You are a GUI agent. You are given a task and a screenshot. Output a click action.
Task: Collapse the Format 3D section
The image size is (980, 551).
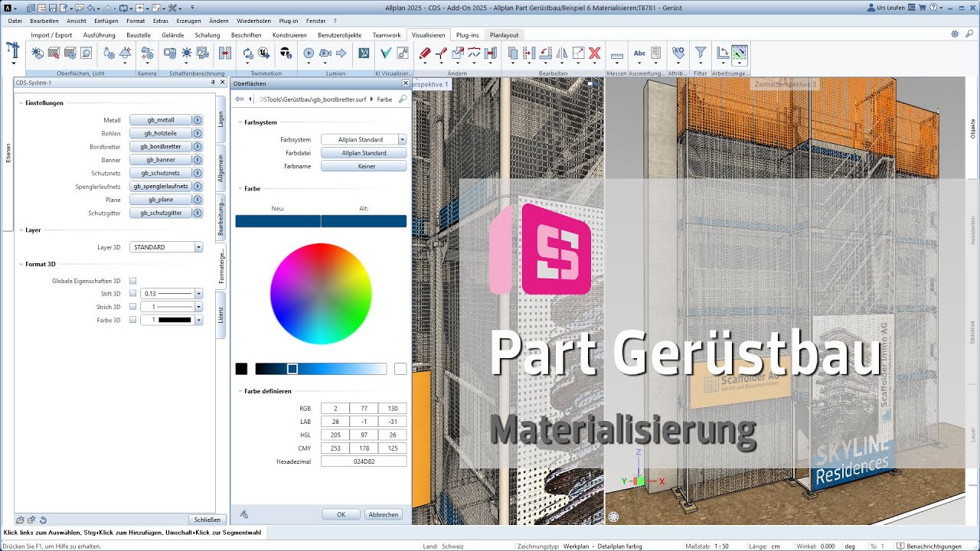(21, 264)
